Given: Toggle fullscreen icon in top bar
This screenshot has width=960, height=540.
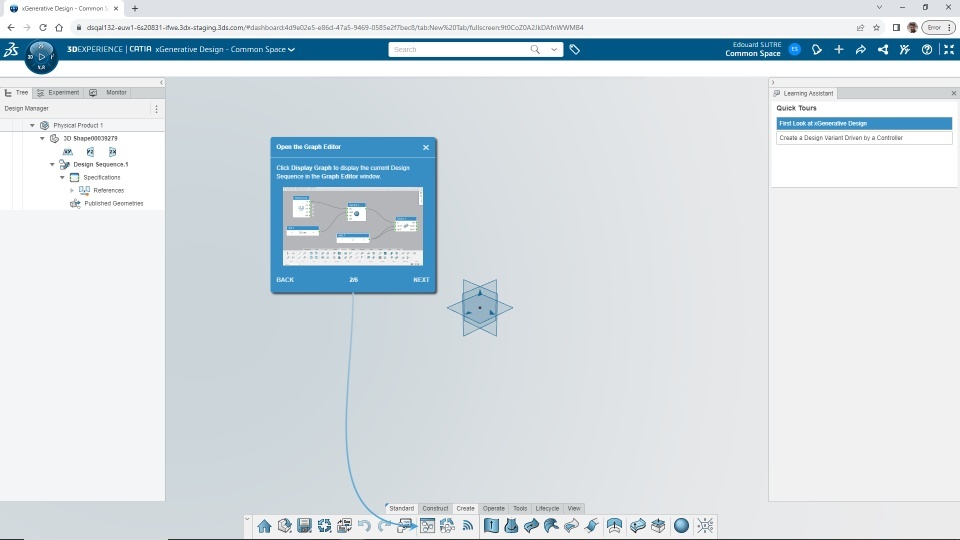Looking at the screenshot, I should [949, 50].
